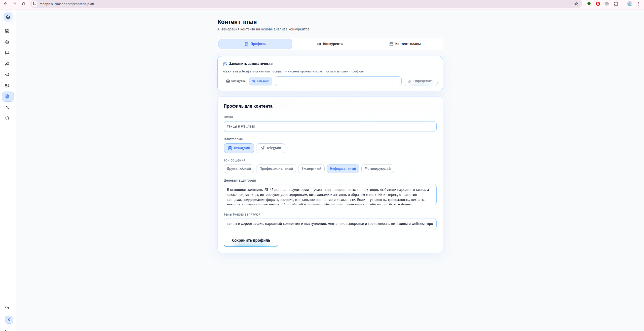Select the Мотивирующий tone
The width and height of the screenshot is (644, 331).
[377, 169]
